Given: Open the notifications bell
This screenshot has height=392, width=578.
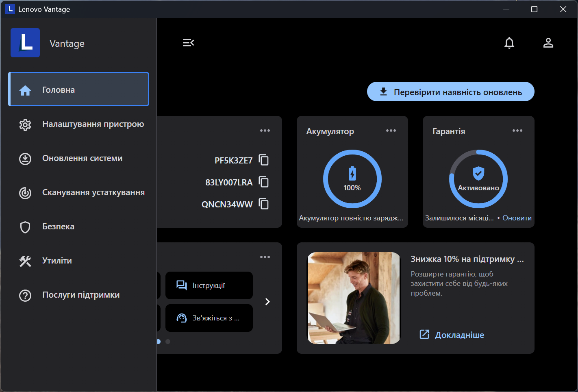Looking at the screenshot, I should [x=509, y=43].
